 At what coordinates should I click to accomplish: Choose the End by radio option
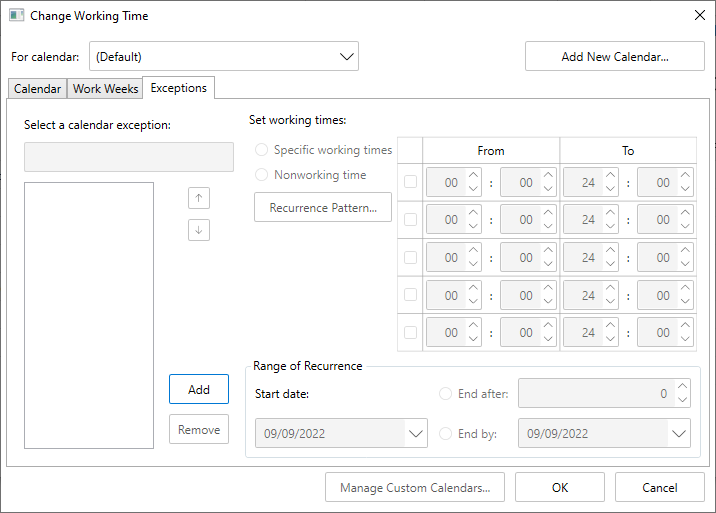coord(446,434)
